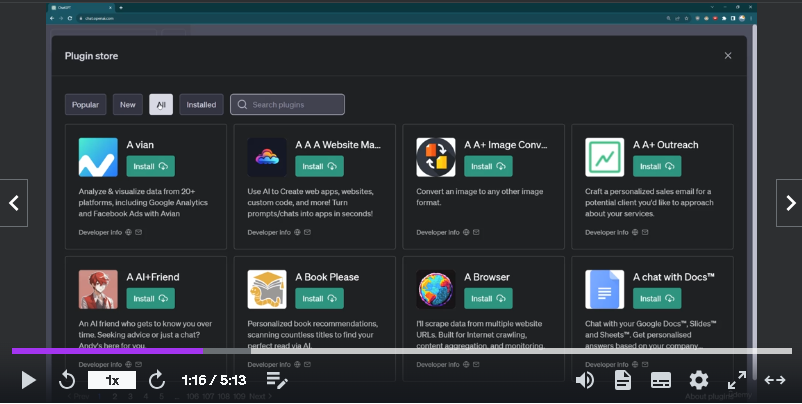Open the add note icon

[277, 380]
